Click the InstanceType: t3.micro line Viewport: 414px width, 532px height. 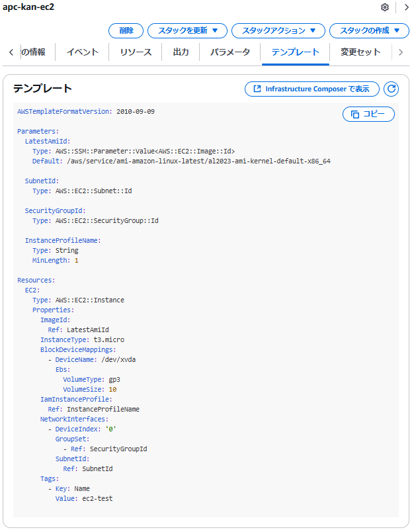coord(83,339)
